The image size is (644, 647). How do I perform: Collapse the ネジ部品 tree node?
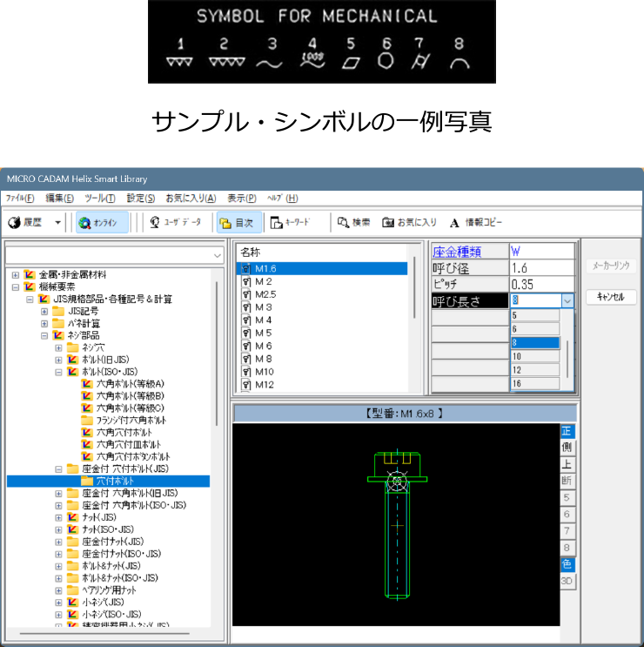pos(45,334)
